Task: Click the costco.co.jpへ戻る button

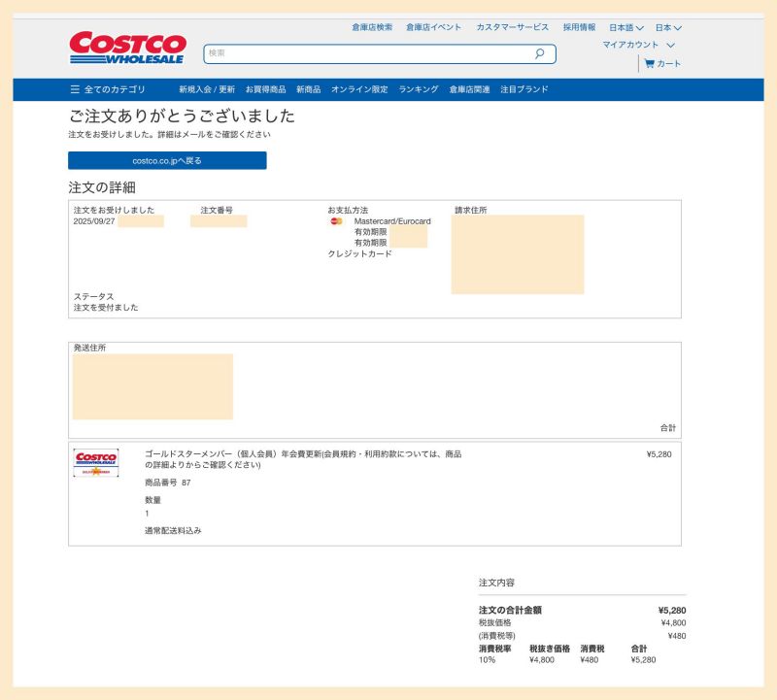Action: pos(167,160)
